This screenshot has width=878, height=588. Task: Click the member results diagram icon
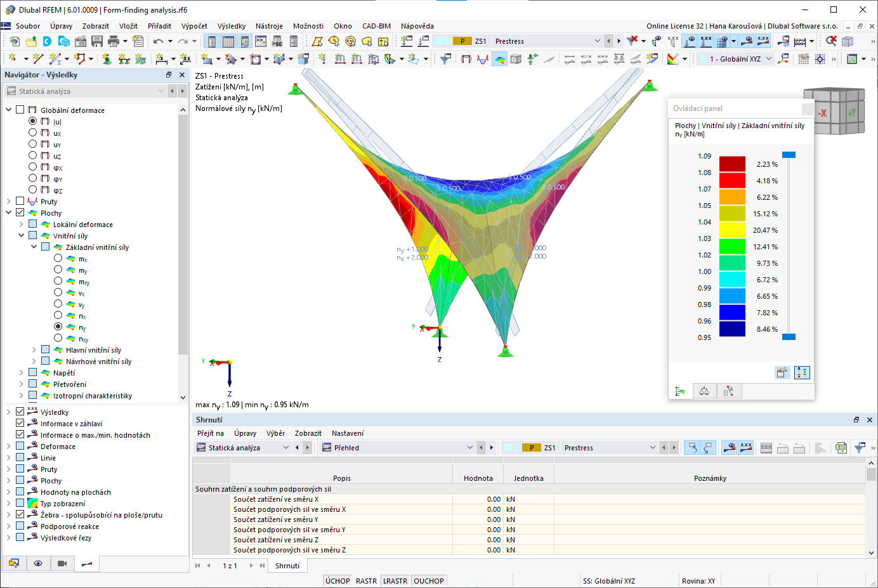483,59
